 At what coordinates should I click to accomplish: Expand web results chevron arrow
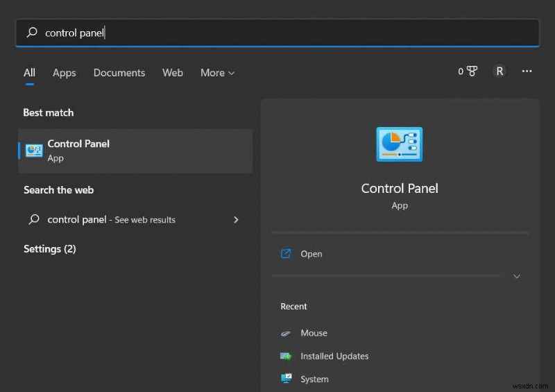tap(236, 219)
